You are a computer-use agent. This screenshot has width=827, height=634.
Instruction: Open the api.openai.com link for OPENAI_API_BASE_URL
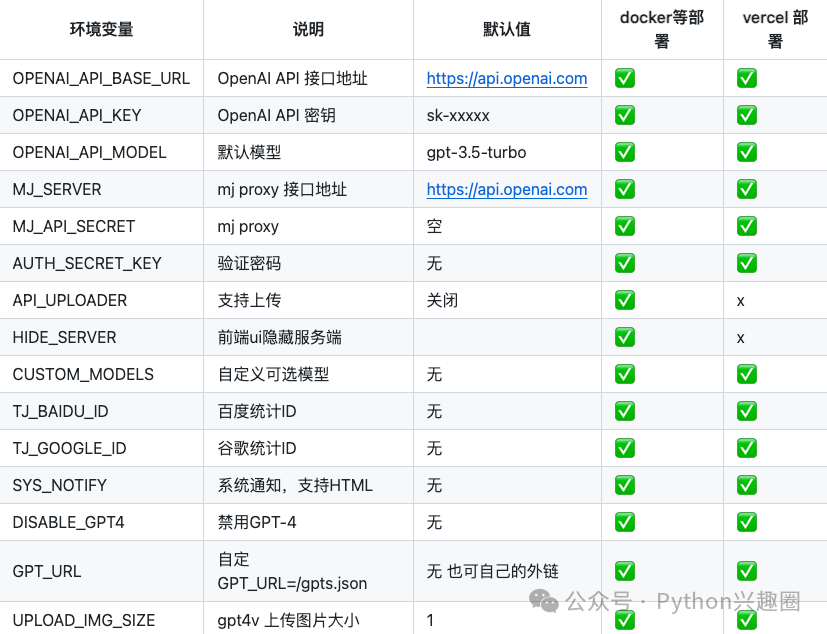coord(506,78)
